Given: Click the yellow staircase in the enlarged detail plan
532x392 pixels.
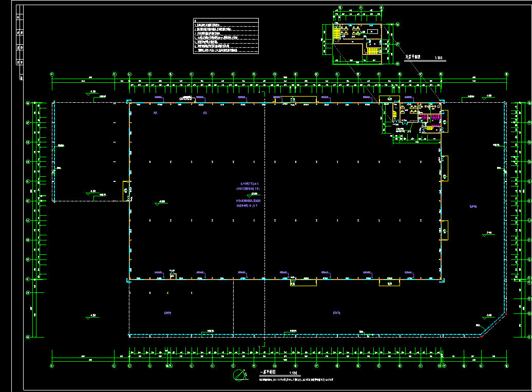Looking at the screenshot, I should coord(337,33).
